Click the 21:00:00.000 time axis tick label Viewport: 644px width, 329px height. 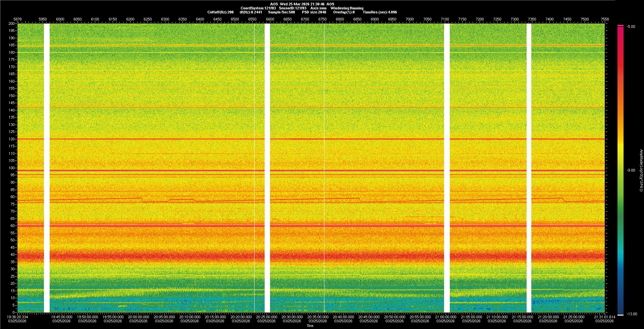click(x=445, y=317)
